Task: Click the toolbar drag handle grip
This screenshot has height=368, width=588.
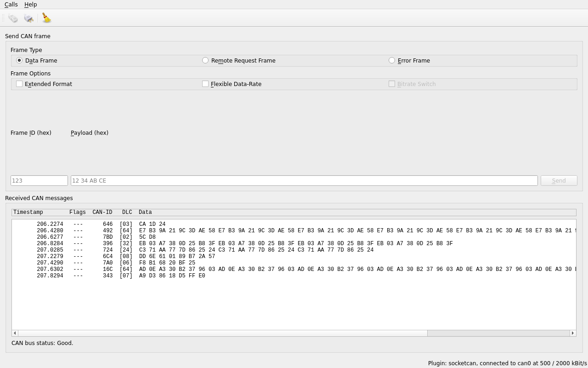Action: [x=4, y=18]
